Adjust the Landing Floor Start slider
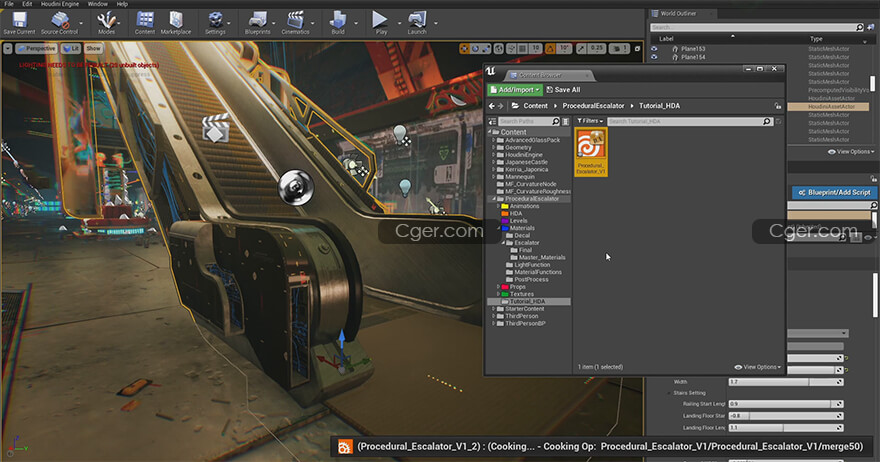The image size is (880, 462). coord(786,416)
